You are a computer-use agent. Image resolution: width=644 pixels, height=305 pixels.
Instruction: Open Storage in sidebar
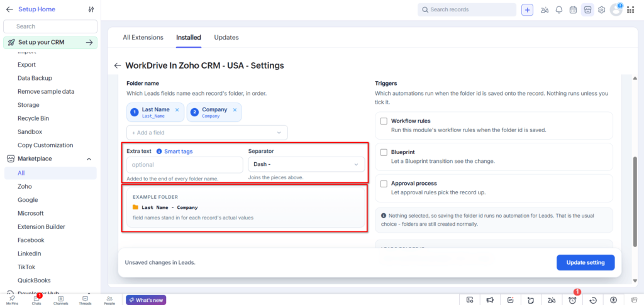point(28,105)
